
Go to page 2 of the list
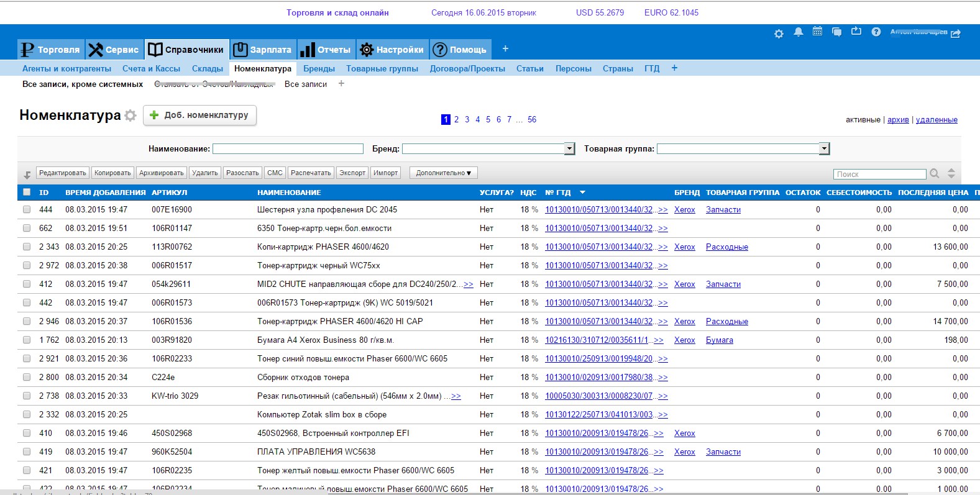click(x=456, y=119)
